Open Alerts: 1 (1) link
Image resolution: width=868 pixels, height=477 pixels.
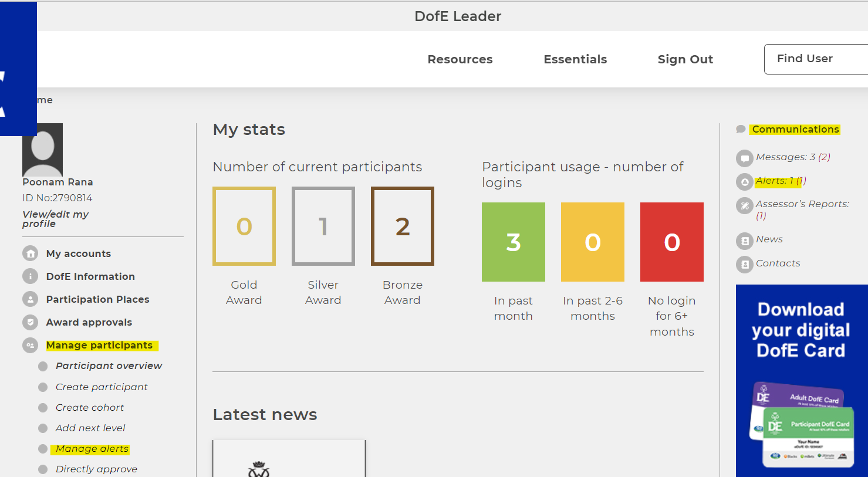point(781,181)
